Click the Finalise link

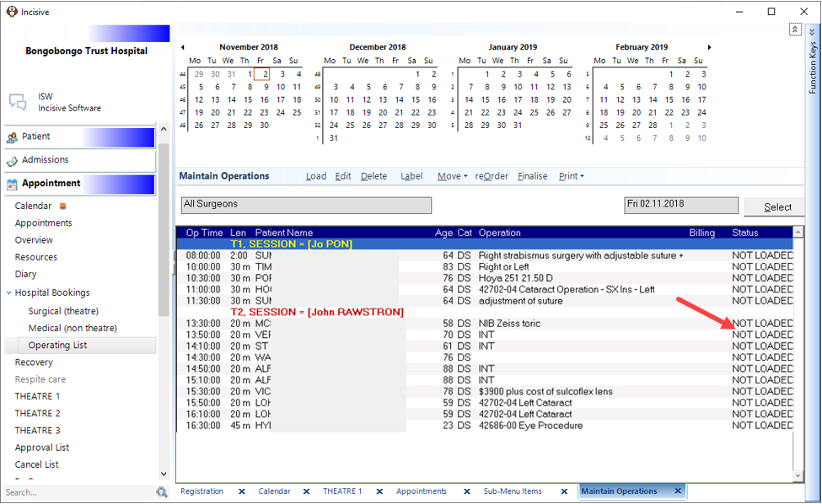(x=532, y=176)
